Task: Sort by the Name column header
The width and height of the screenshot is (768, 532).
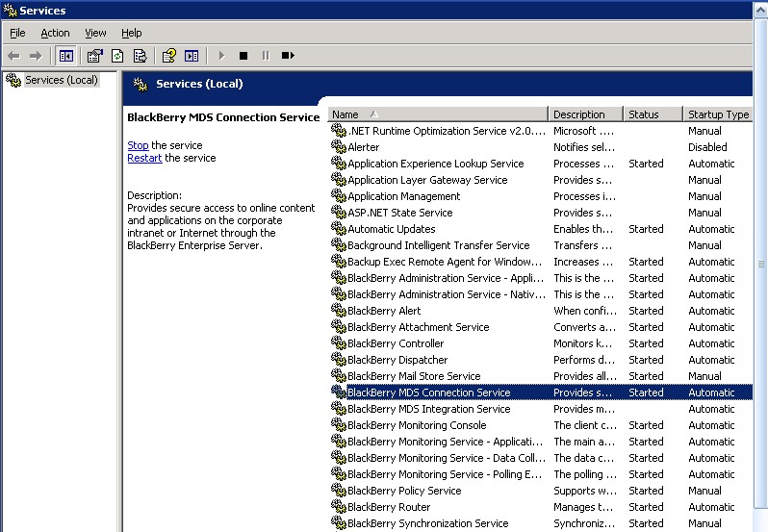Action: tap(437, 114)
